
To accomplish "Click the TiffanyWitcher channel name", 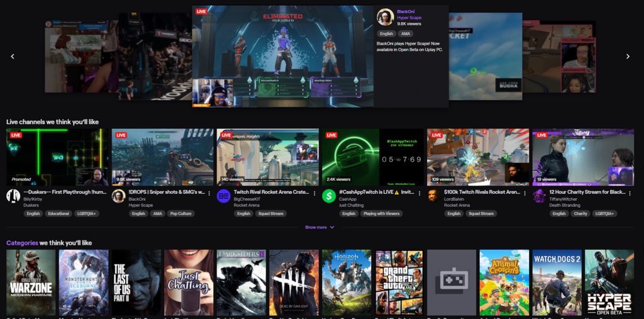I will pos(563,199).
